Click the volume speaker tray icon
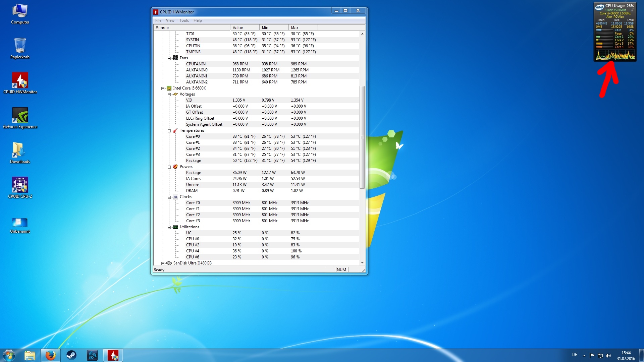 608,356
